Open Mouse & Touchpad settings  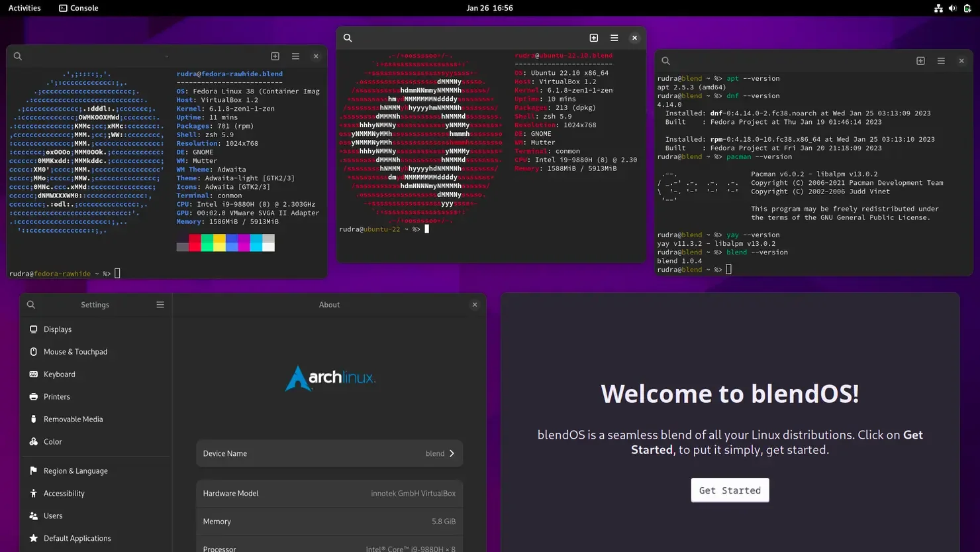pyautogui.click(x=95, y=352)
